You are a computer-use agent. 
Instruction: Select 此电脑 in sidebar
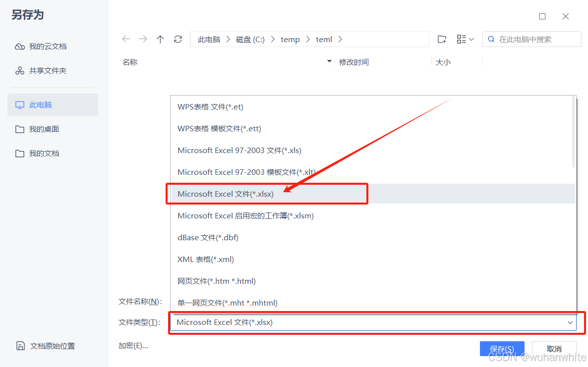pyautogui.click(x=53, y=105)
